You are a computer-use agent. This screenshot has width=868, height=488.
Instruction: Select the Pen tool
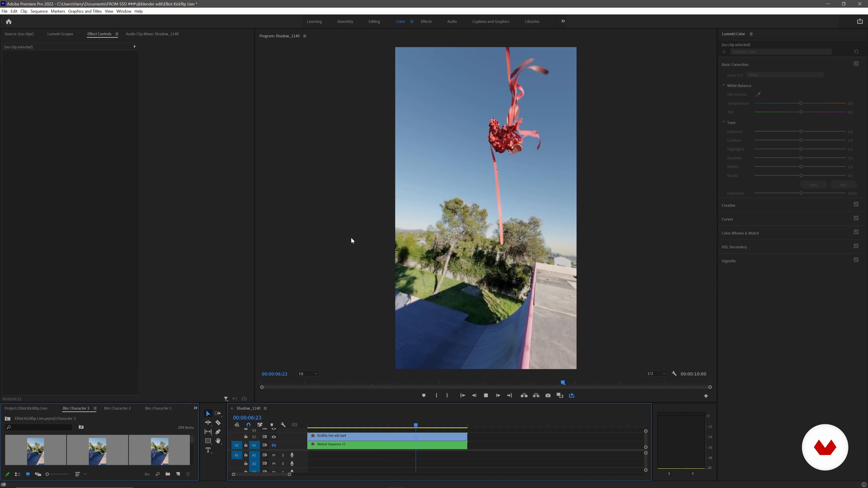point(218,432)
